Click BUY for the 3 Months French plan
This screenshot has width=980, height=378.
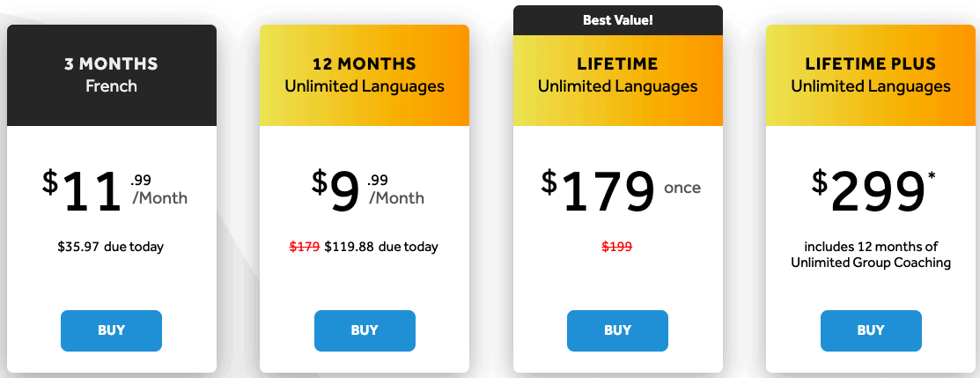111,330
